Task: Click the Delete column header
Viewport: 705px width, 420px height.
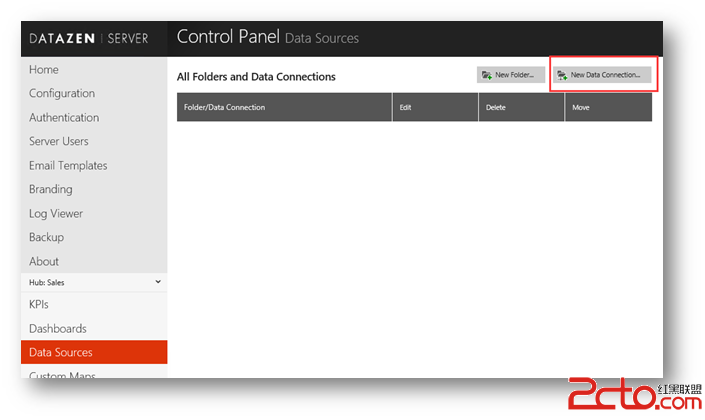Action: [522, 107]
